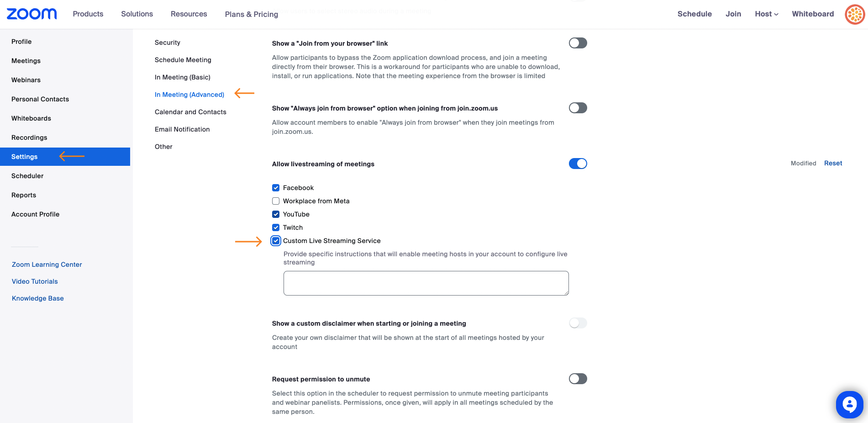Toggle "Join from your browser" link setting

click(x=578, y=43)
